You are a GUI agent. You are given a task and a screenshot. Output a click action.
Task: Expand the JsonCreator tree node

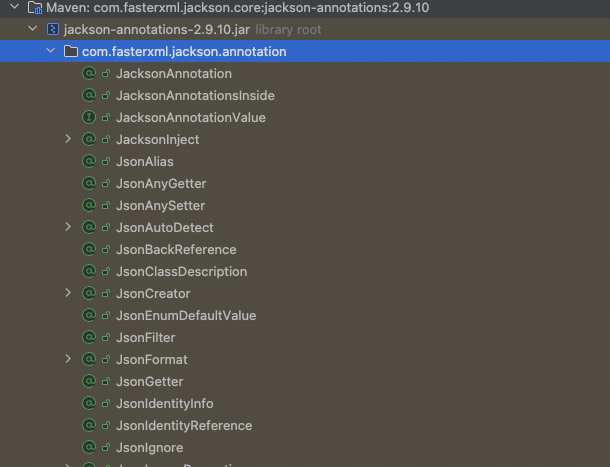[68, 294]
